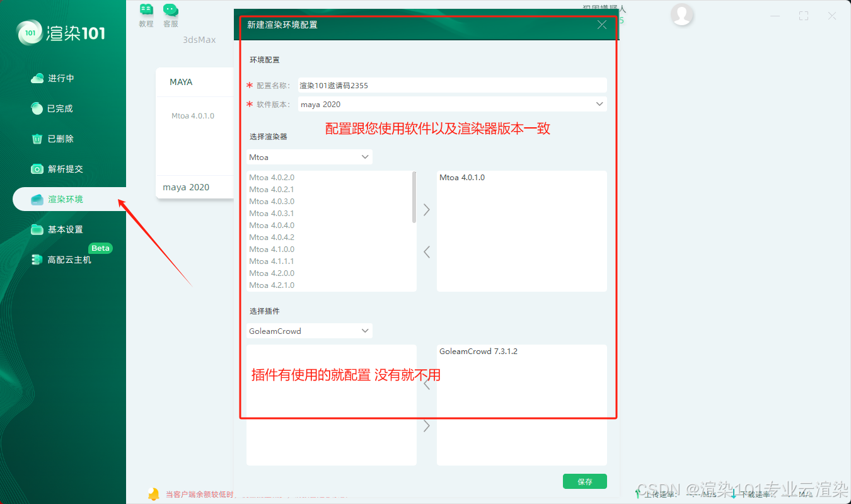Select Mtoa 4.1.0.0 in the renderer list
The image size is (851, 504).
click(272, 249)
